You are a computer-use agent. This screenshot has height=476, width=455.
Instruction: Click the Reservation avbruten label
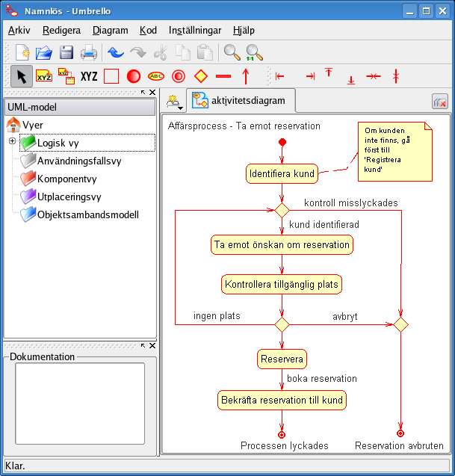[399, 445]
